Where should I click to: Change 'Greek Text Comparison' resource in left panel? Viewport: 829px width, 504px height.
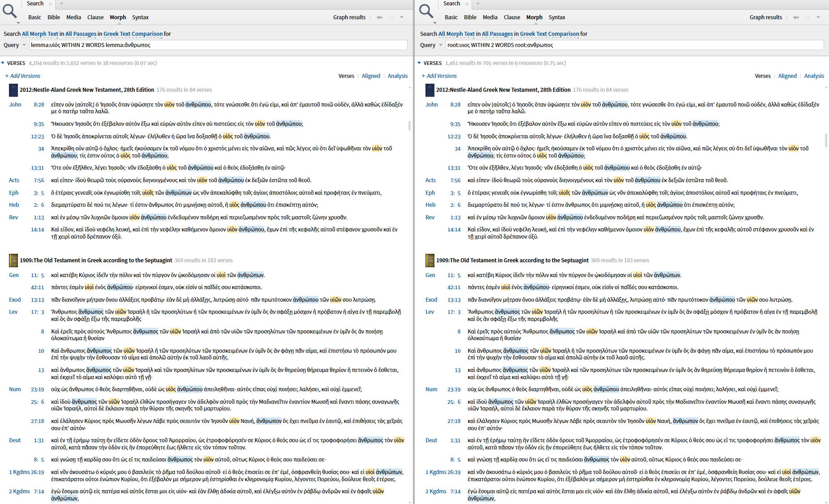point(133,34)
